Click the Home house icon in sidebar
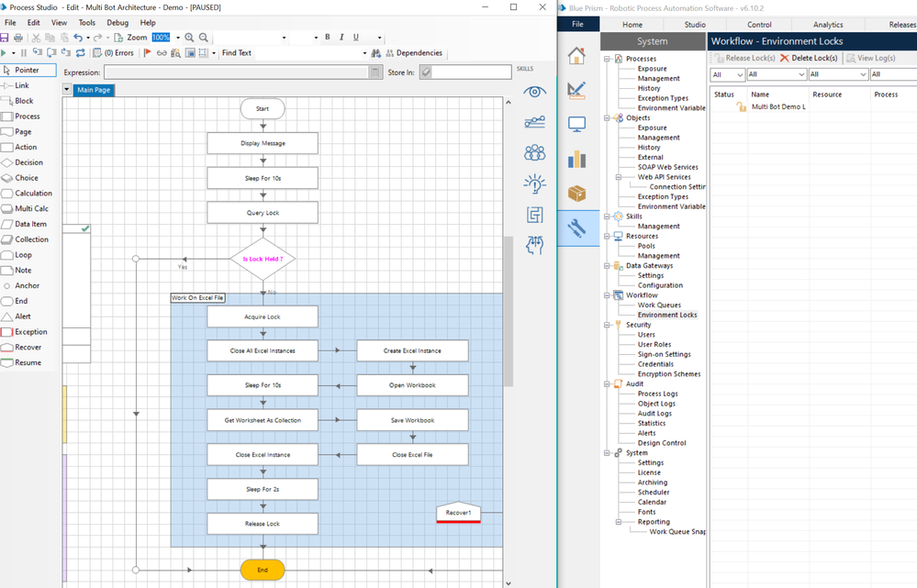 [x=576, y=56]
